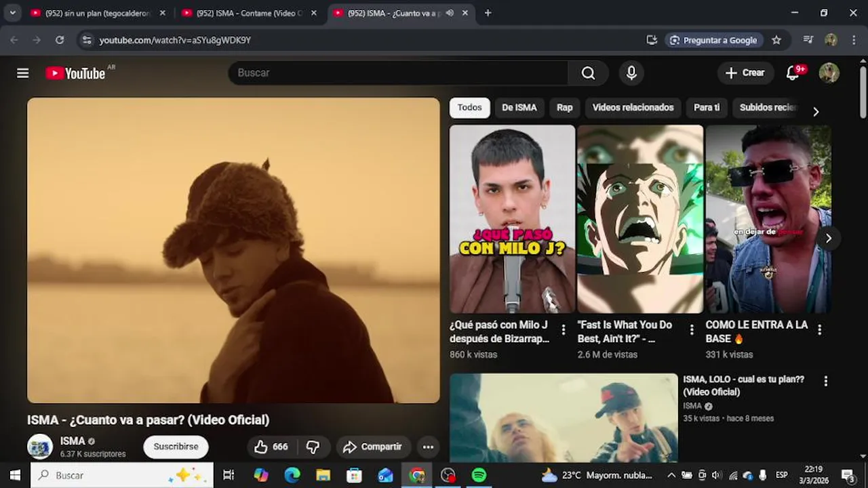Reload the page
This screenshot has width=868, height=488.
click(60, 40)
